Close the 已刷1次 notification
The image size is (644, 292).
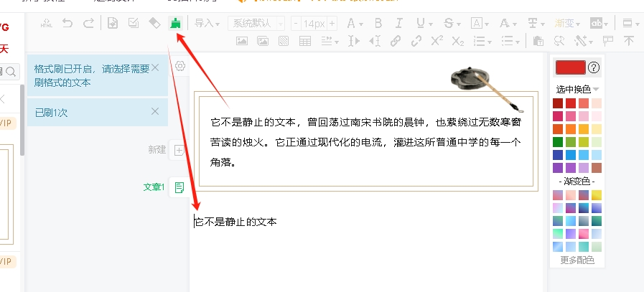coord(155,111)
